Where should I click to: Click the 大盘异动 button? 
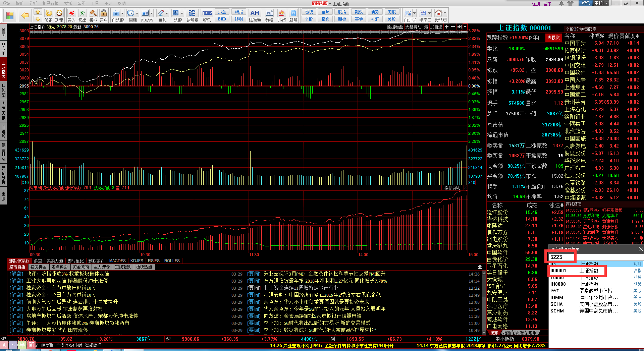(413, 27)
